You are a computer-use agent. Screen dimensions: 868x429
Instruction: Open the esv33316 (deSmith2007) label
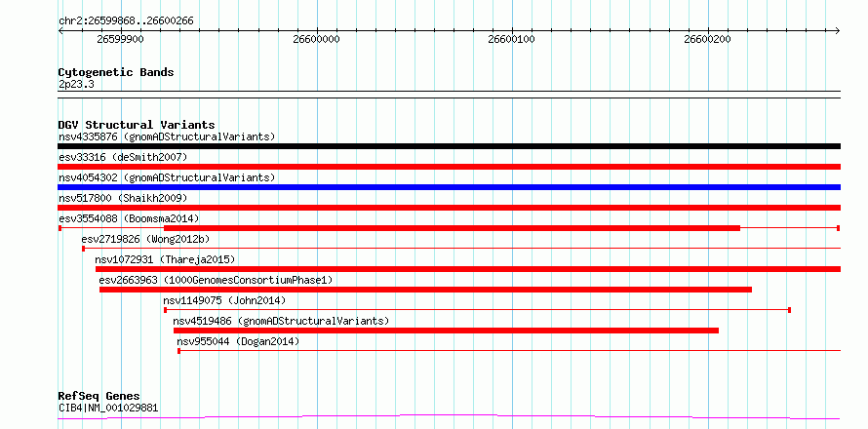(123, 157)
